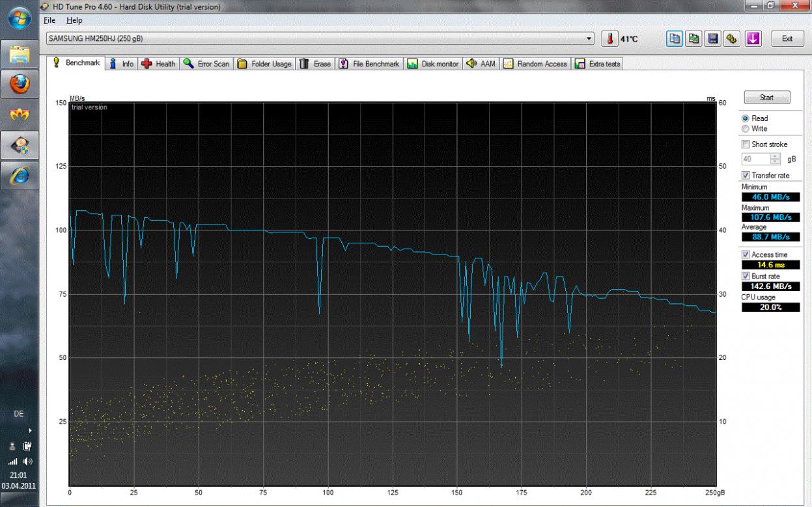Screen dimensions: 812x507
Task: Switch to Info tab
Action: pyautogui.click(x=122, y=64)
